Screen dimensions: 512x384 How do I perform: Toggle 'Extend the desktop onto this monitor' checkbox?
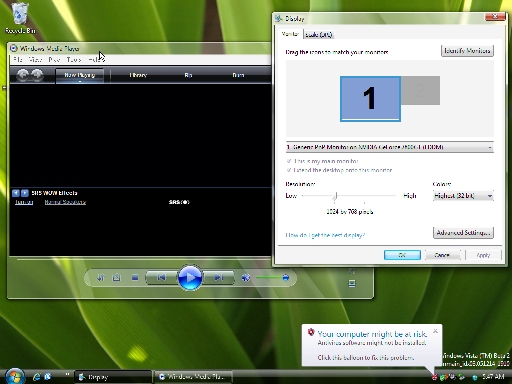pos(289,170)
